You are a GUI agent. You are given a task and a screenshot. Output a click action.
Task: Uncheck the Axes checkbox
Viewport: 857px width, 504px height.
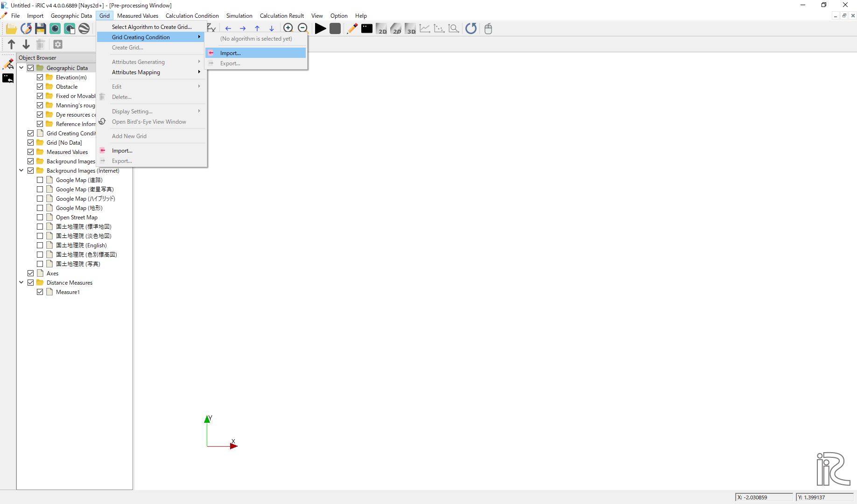31,273
